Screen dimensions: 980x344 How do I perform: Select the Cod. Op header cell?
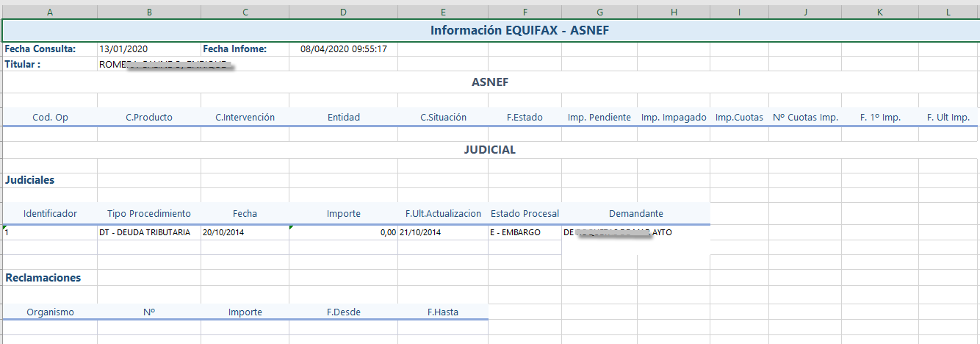[50, 117]
